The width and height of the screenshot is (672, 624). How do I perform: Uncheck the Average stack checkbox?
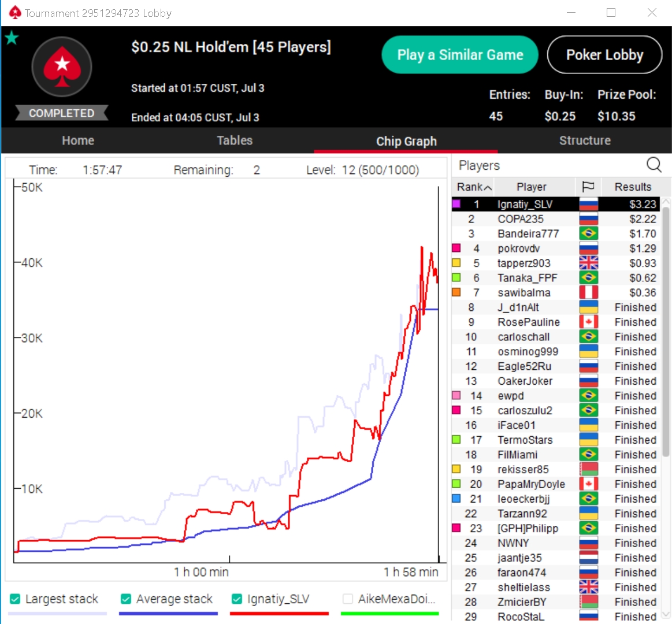(x=125, y=599)
